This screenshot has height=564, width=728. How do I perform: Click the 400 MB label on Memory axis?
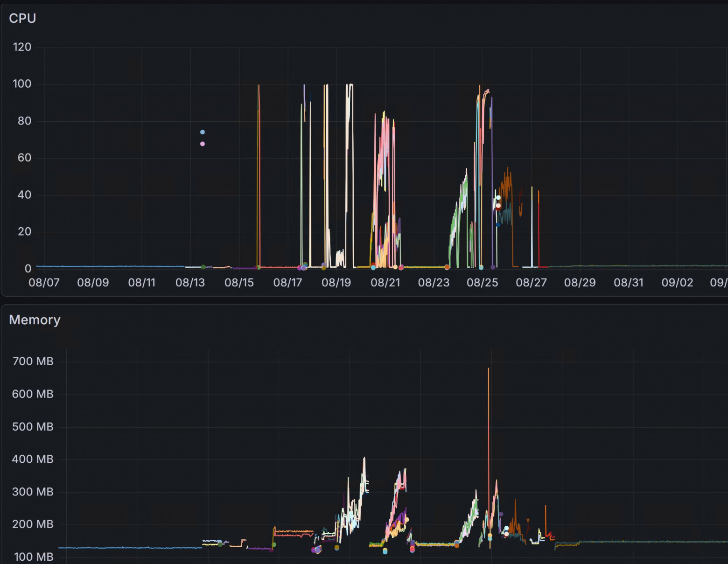33,459
